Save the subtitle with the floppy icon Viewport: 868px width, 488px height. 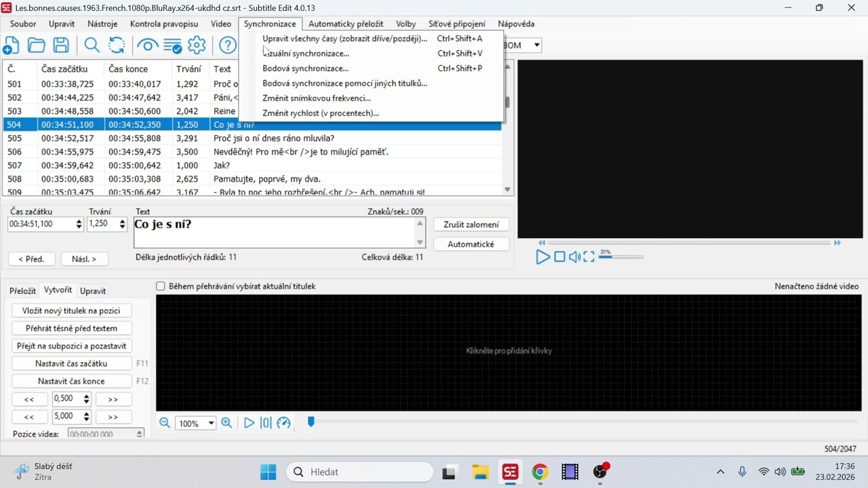pos(61,45)
